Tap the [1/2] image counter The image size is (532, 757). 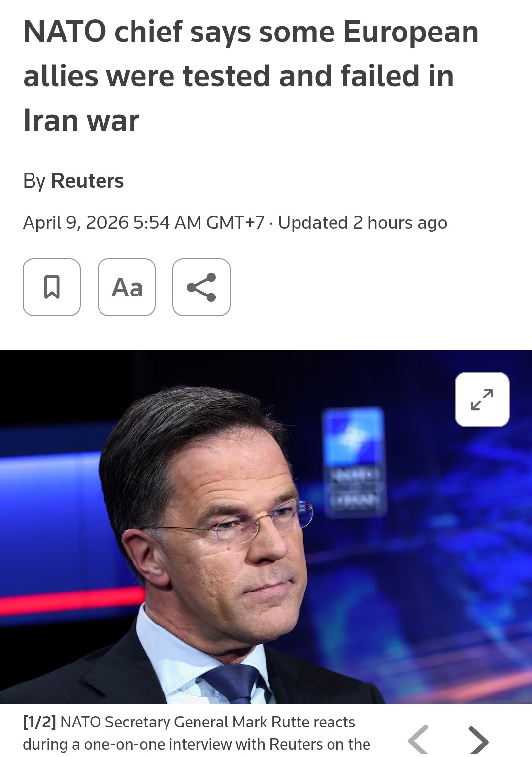[x=39, y=722]
